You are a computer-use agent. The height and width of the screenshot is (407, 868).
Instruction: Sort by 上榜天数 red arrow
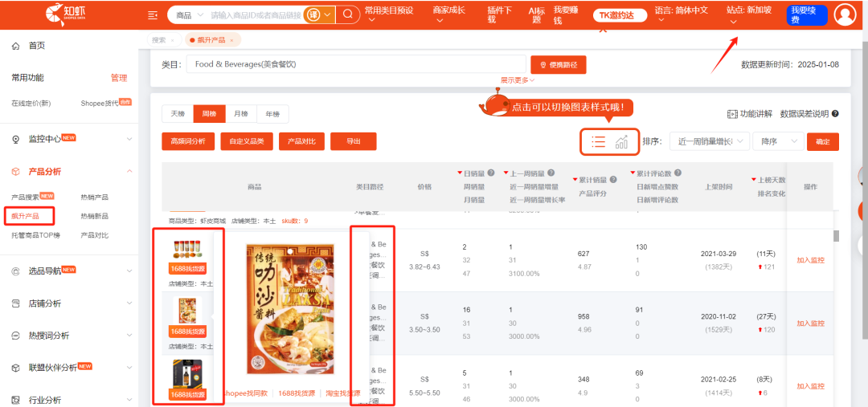[753, 180]
